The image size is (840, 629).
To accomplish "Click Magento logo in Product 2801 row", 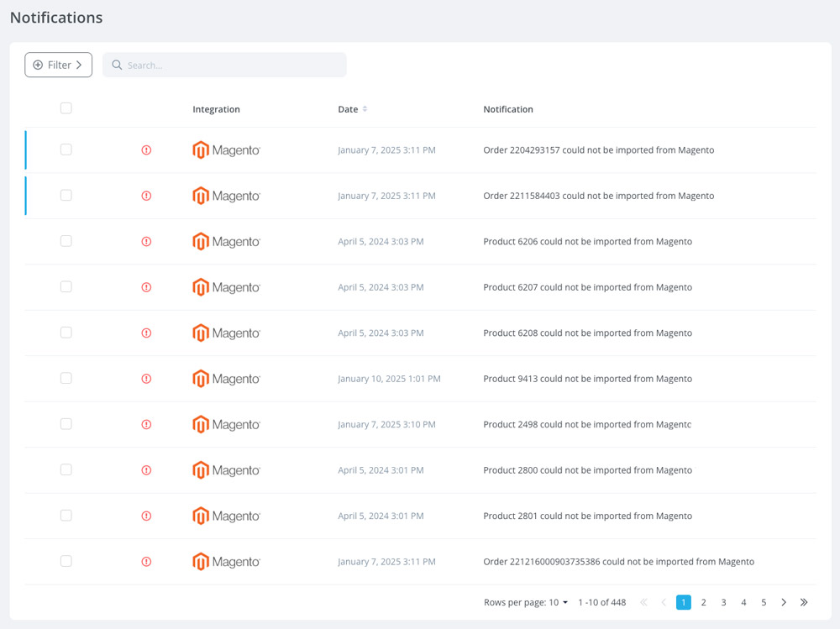I will (x=226, y=516).
